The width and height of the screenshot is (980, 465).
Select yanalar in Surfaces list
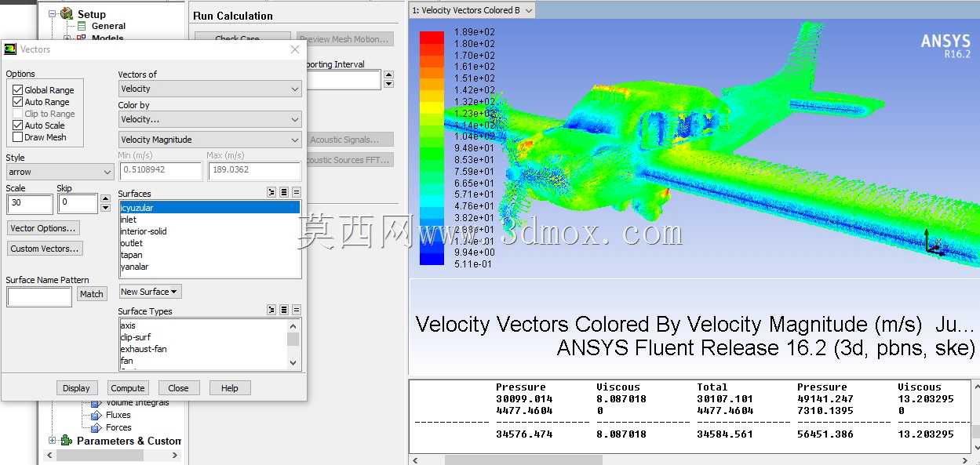tap(209, 267)
